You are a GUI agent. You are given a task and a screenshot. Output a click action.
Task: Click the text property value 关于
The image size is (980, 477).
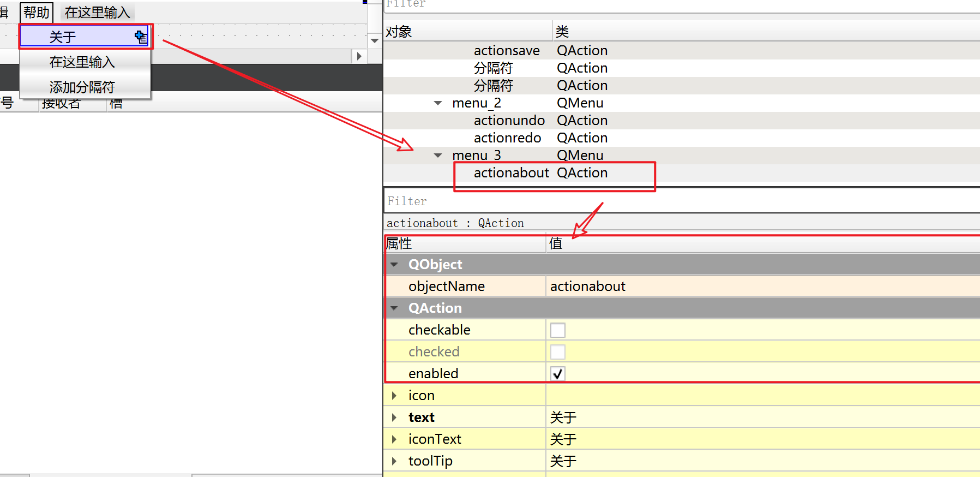(763, 417)
